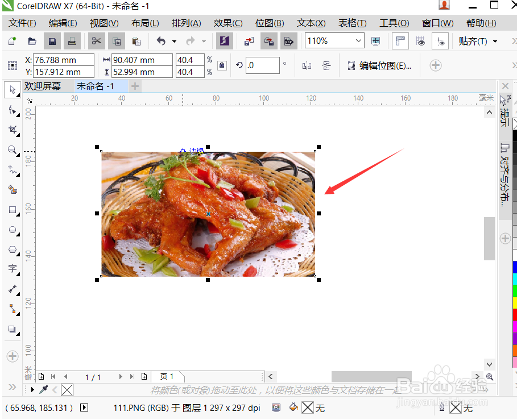The width and height of the screenshot is (517, 420).
Task: Click the Publish to PDF icon
Action: (x=289, y=41)
